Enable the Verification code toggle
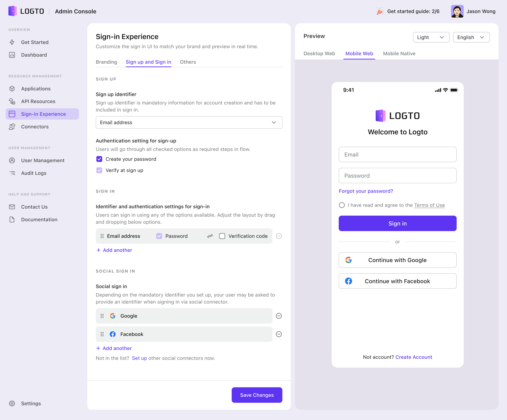507x420 pixels. click(222, 236)
